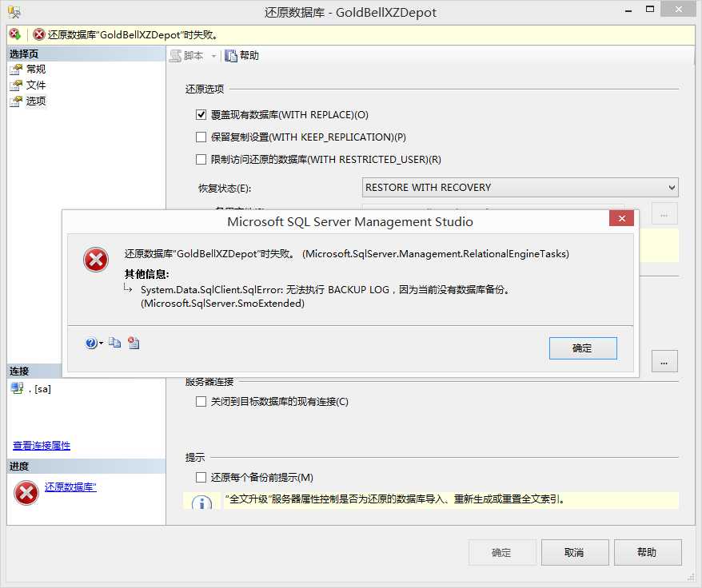
Task: Click the server connection icon beside [sa]
Action: [x=18, y=388]
